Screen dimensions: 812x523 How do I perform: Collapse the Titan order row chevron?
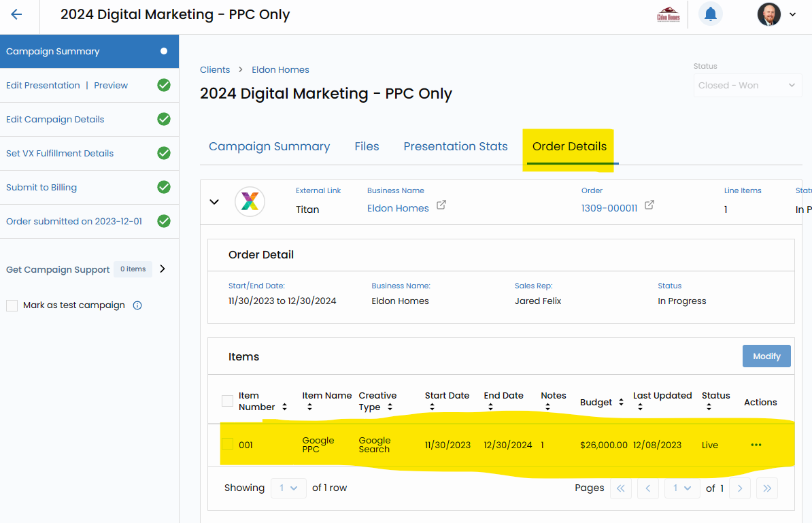coord(214,202)
